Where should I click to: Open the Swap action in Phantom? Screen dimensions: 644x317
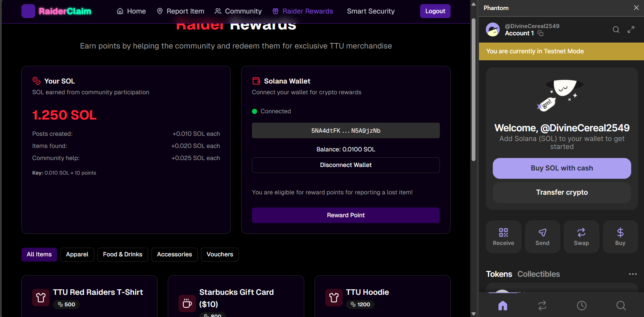(x=581, y=237)
